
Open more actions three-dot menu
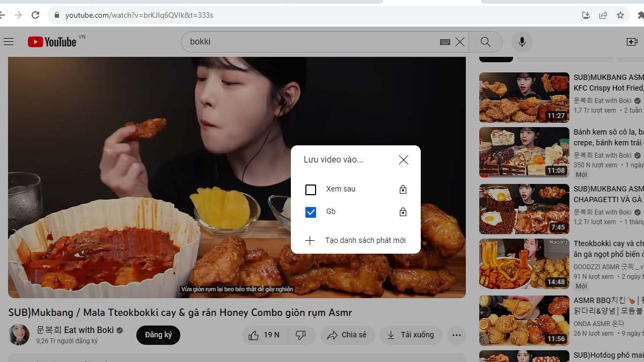click(x=457, y=335)
